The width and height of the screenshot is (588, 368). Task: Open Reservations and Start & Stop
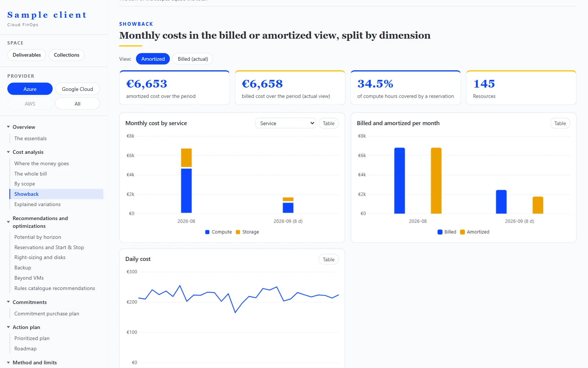click(49, 247)
